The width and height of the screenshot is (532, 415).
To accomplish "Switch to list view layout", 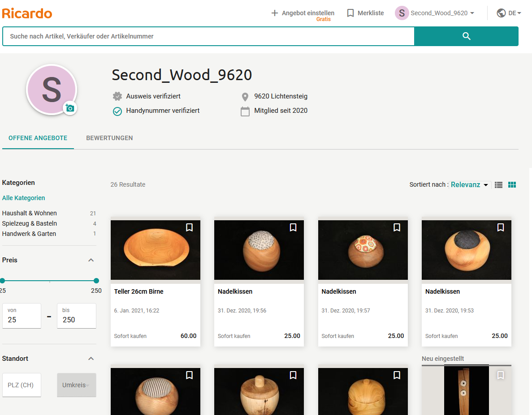I will tap(498, 184).
